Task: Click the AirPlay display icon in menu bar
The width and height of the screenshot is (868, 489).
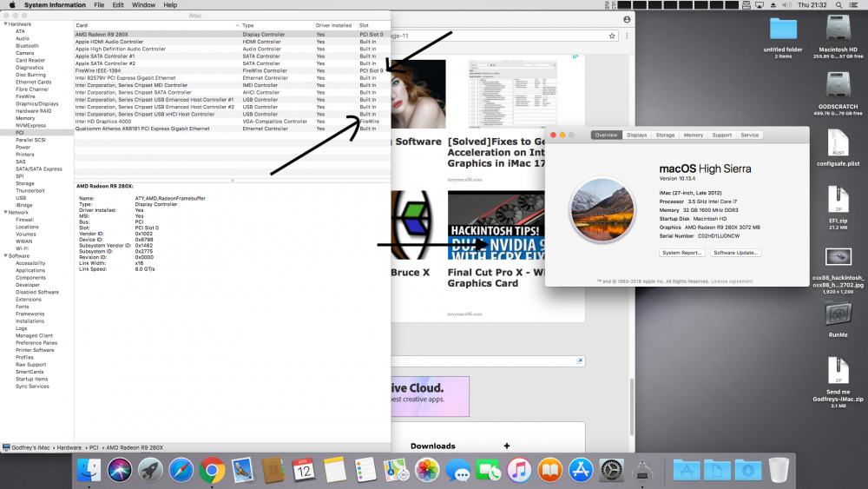Action: pos(759,5)
